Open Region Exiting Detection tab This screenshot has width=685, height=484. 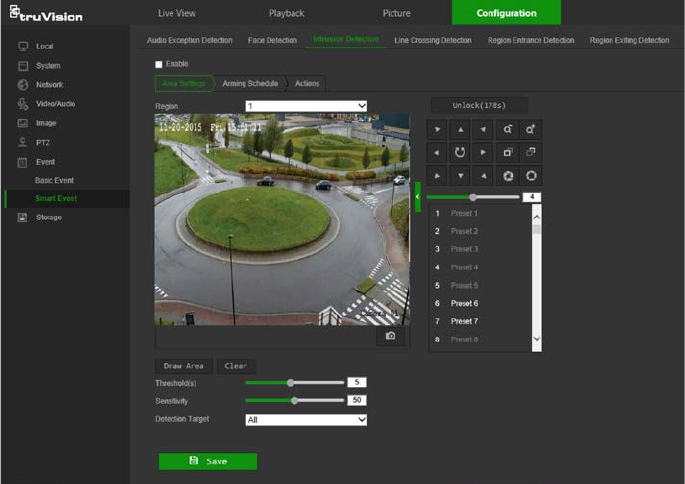tap(629, 40)
